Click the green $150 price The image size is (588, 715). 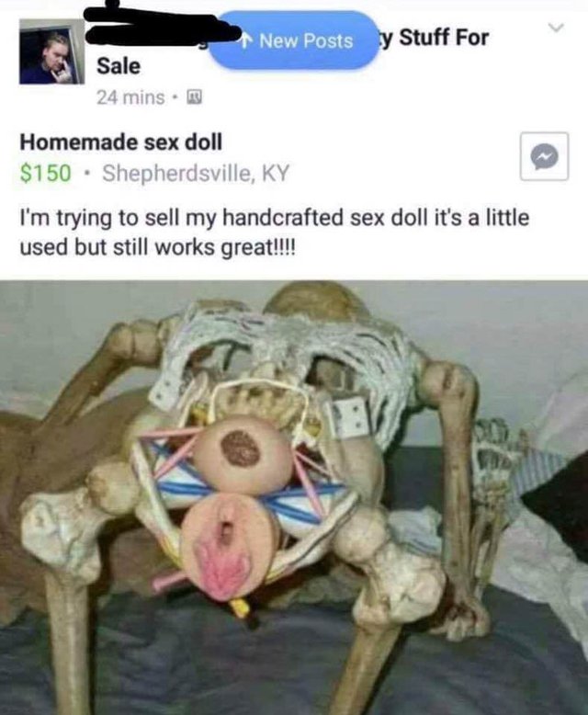coord(46,174)
